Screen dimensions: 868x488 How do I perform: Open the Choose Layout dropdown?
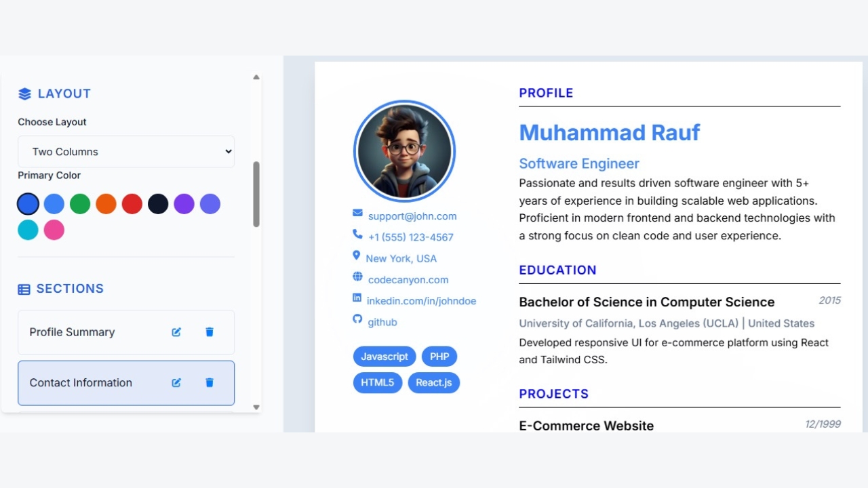pyautogui.click(x=126, y=152)
